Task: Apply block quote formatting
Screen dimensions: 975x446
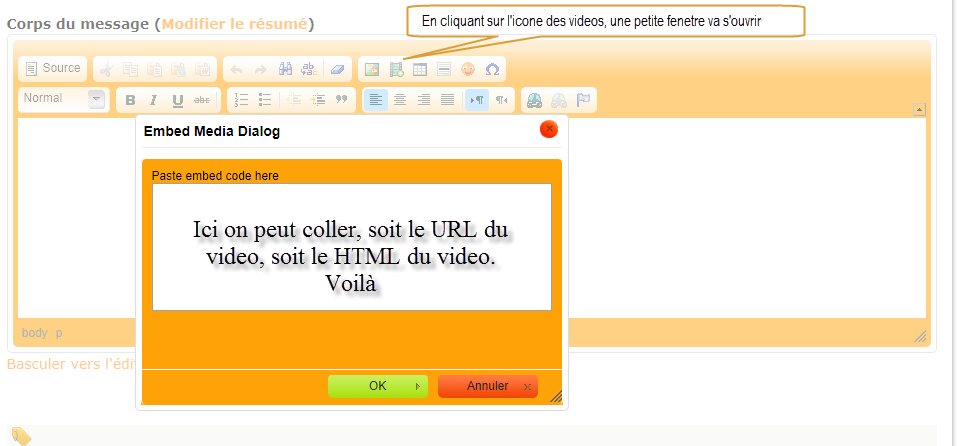Action: [341, 100]
